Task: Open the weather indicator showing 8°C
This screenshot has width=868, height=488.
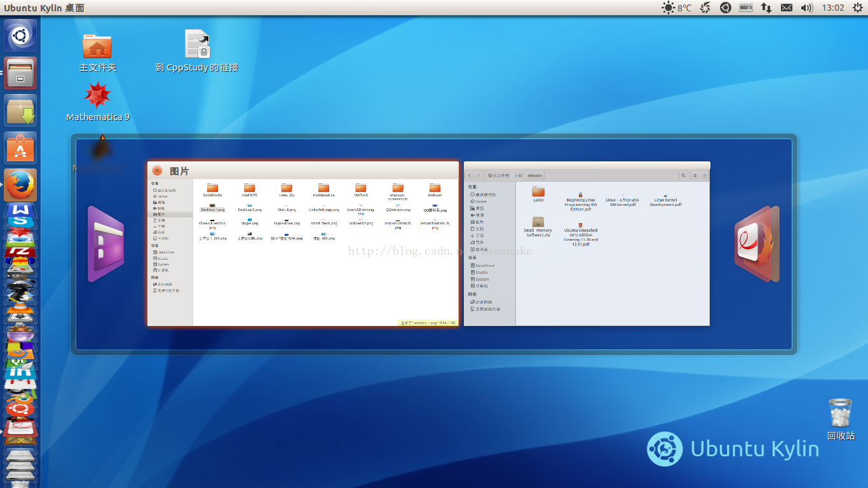Action: click(676, 8)
